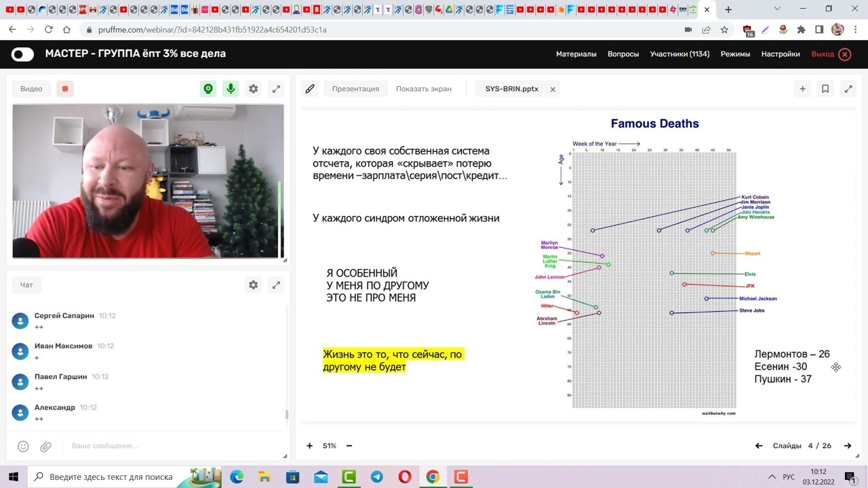Expand the chat panel

pos(276,285)
